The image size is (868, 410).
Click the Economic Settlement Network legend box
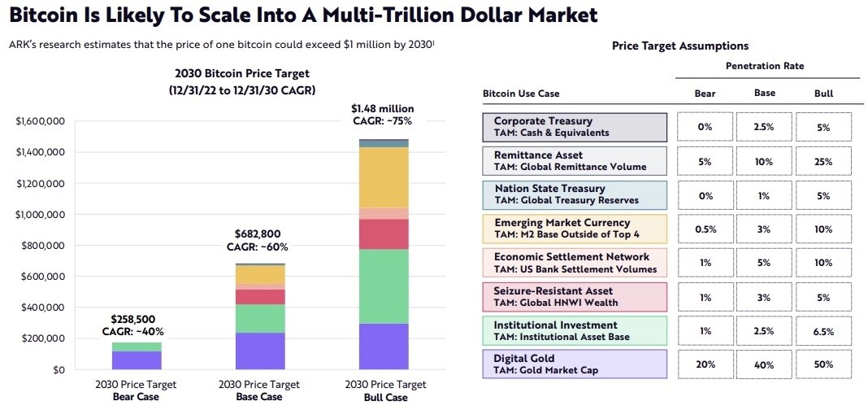pyautogui.click(x=575, y=263)
